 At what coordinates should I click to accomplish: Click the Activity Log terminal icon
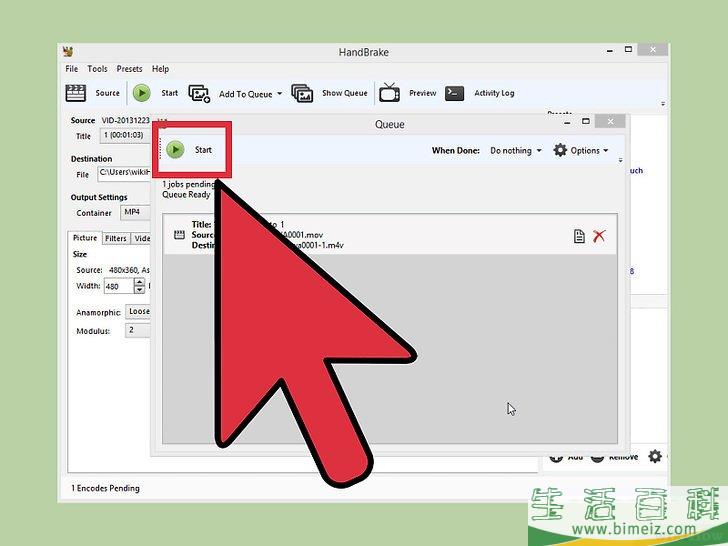[x=454, y=93]
